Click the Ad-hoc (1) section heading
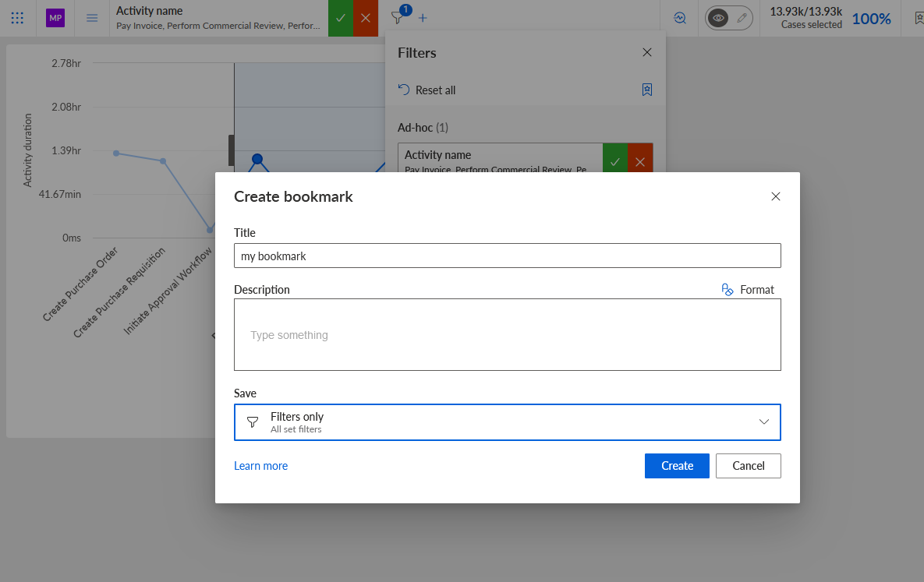Viewport: 924px width, 582px height. coord(423,127)
